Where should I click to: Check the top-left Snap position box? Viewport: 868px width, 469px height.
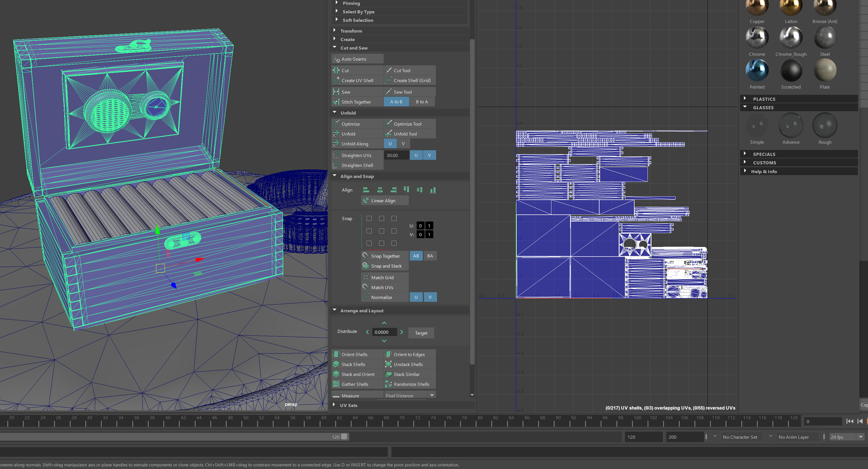(369, 219)
